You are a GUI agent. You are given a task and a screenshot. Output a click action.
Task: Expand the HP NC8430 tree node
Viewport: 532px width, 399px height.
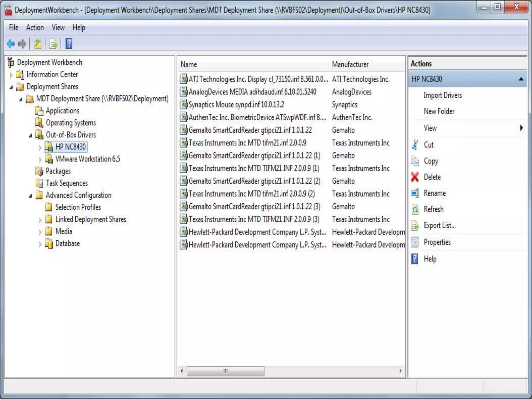[40, 148]
